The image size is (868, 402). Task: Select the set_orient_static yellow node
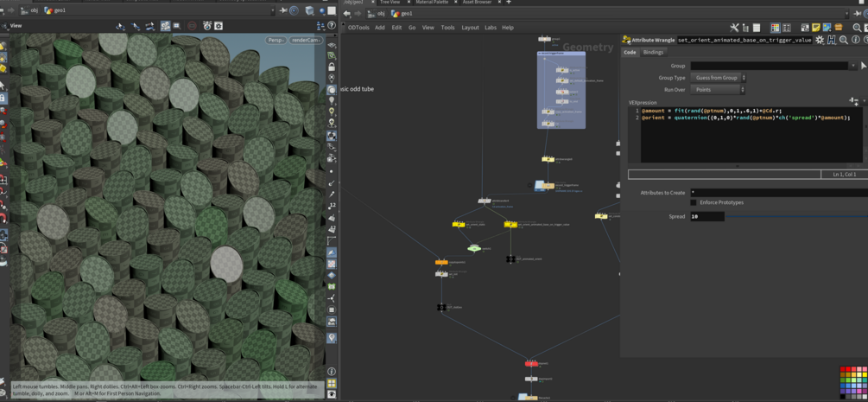point(459,224)
